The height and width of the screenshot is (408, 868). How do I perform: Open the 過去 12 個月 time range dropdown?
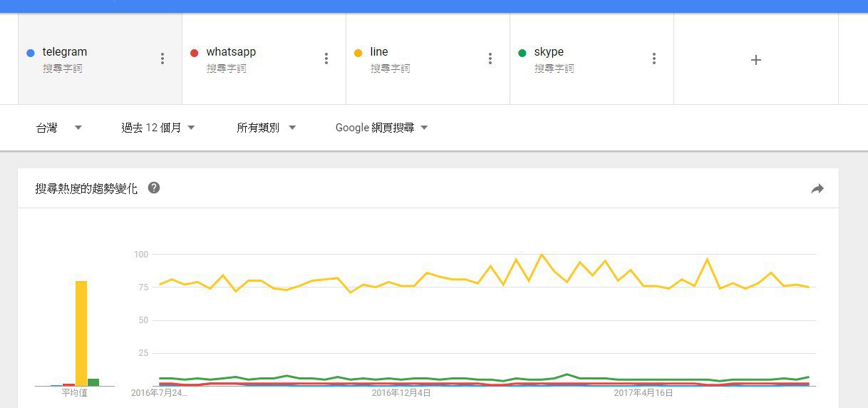tap(157, 128)
